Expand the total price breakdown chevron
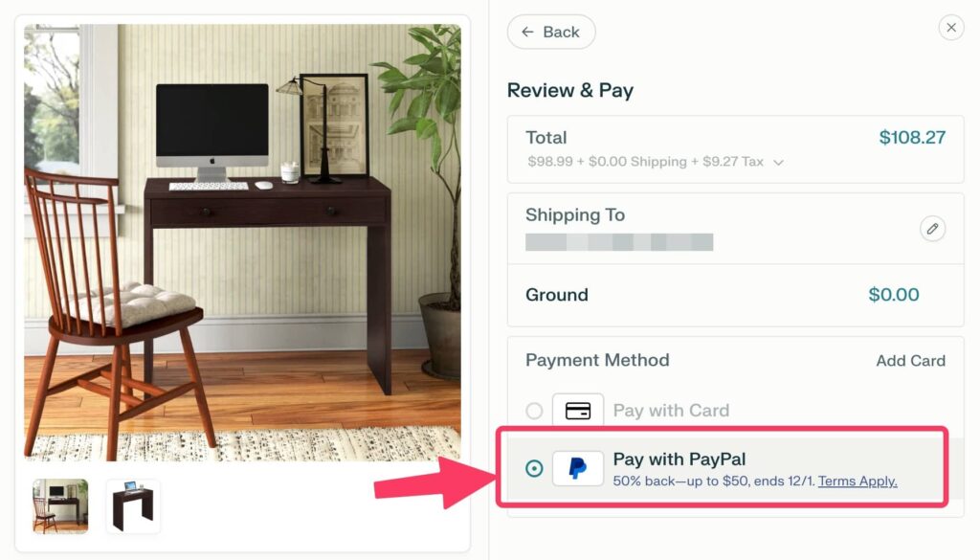The image size is (980, 560). click(778, 163)
